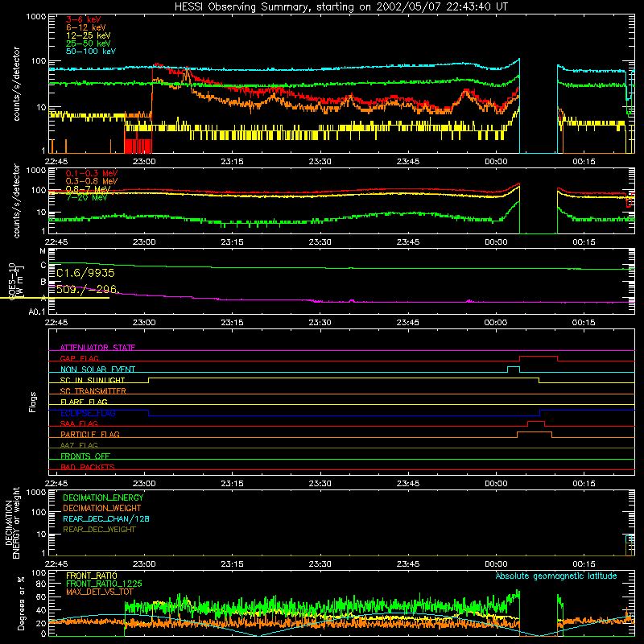Select the BAD_PACKETS flag label

(88, 467)
